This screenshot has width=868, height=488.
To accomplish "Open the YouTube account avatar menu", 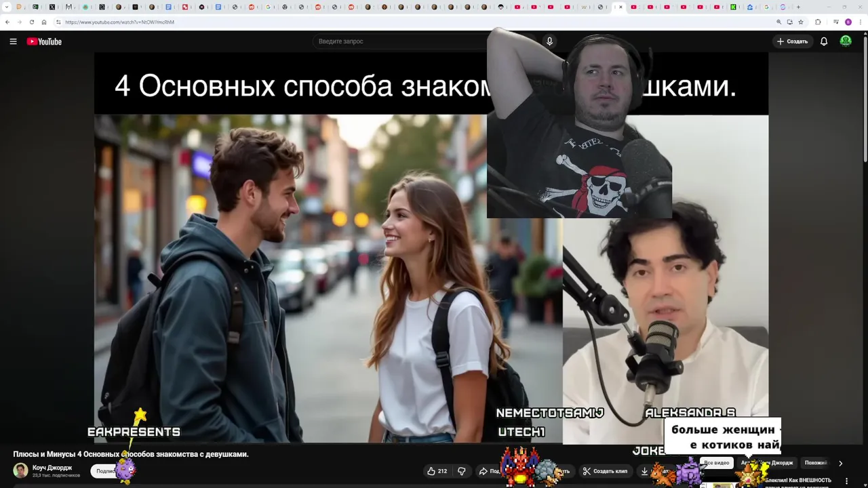I will pyautogui.click(x=846, y=41).
